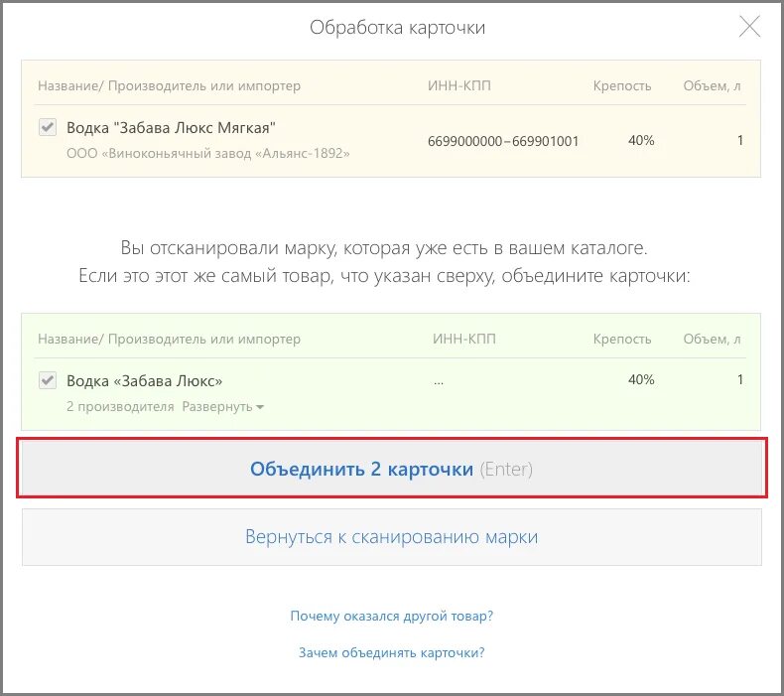Screen dimensions: 784x696
Task: Click Вернуться к сканированию марки button
Action: 391,537
